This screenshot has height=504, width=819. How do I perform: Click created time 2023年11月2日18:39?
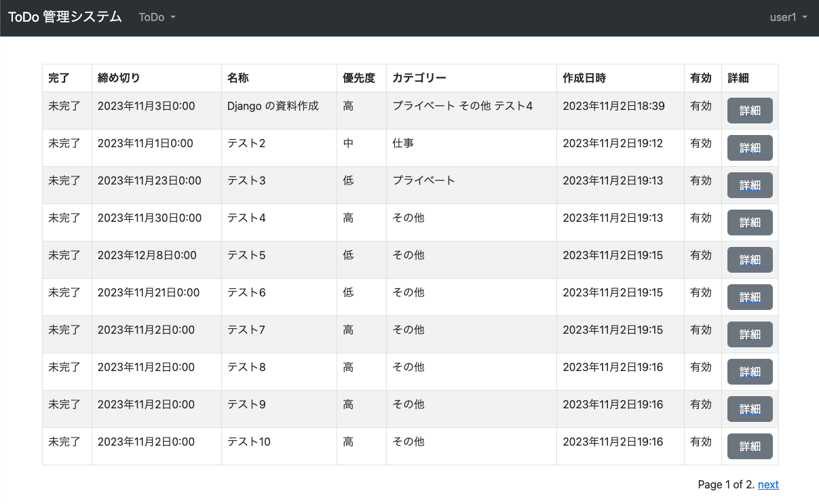[x=613, y=106]
